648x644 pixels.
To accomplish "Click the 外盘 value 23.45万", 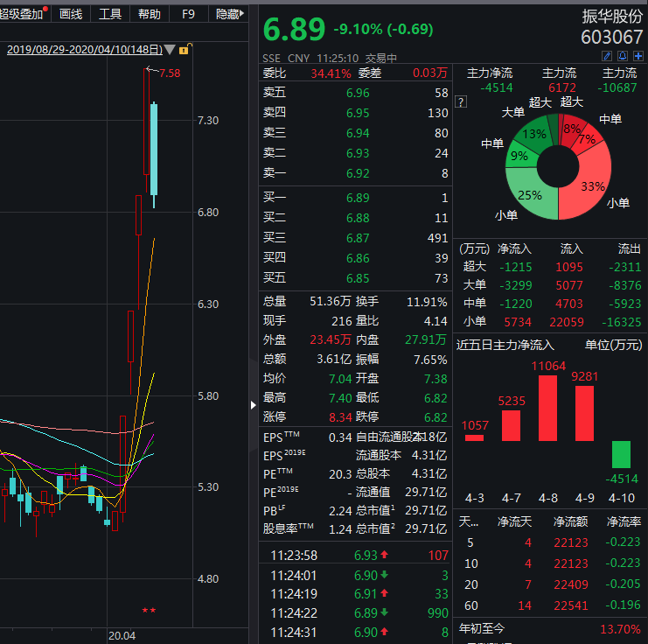I will click(331, 340).
